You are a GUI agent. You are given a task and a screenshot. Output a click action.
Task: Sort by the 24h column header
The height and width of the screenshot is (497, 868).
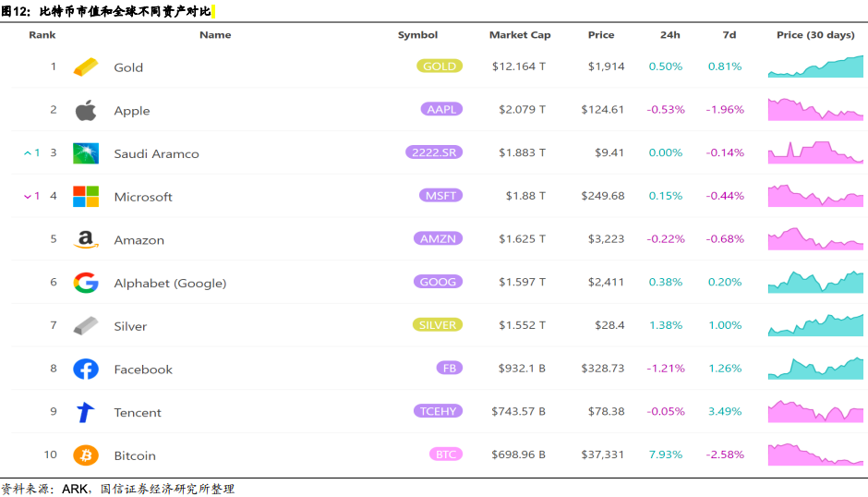click(x=669, y=35)
